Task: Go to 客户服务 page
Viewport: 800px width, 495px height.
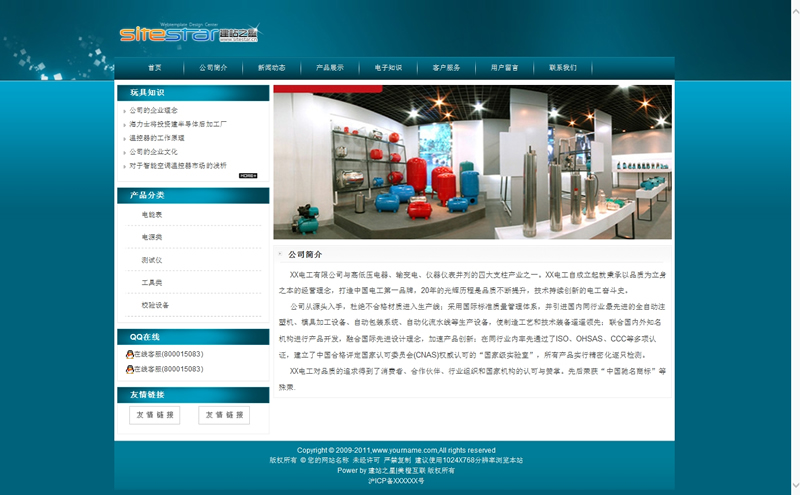Action: pyautogui.click(x=446, y=68)
